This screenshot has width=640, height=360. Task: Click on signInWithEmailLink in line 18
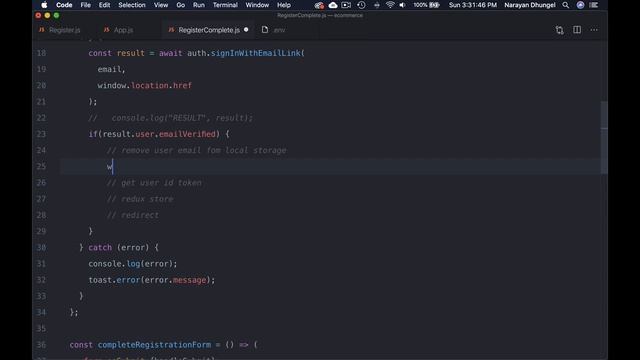(256, 53)
